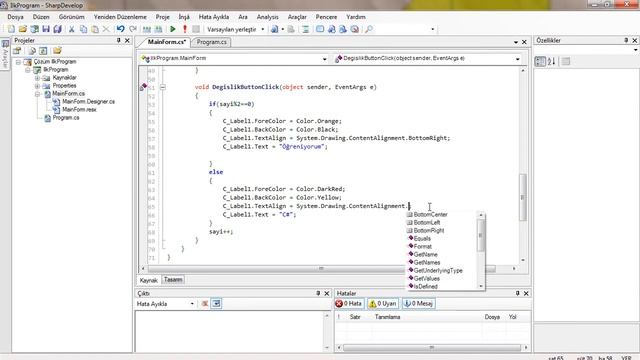The width and height of the screenshot is (640, 360).
Task: Open the DegislikButtonClick member dropdown
Action: pos(517,59)
